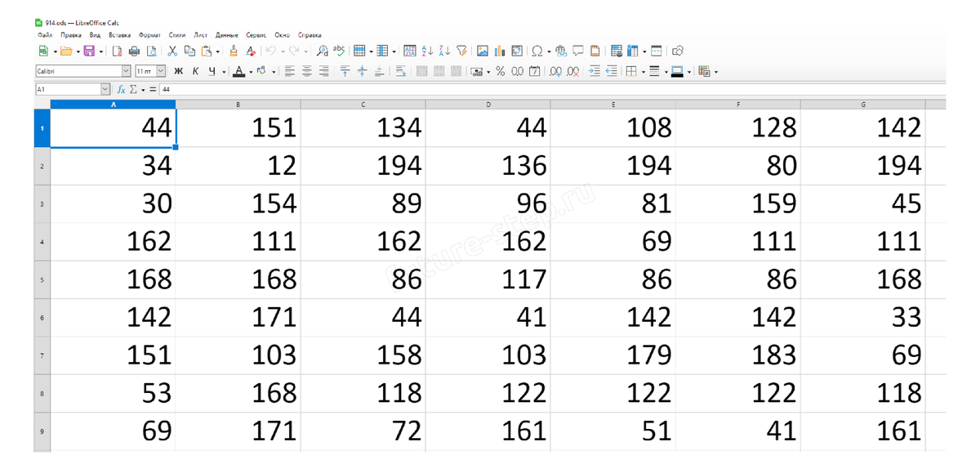This screenshot has width=980, height=469.
Task: Open the Формат menu
Action: 149,35
